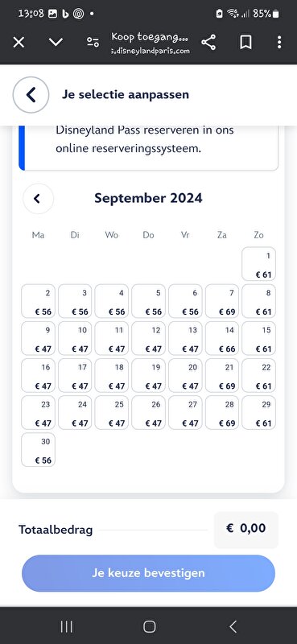
Task: Choose Saturday September 7 for € 69
Action: coord(222,301)
